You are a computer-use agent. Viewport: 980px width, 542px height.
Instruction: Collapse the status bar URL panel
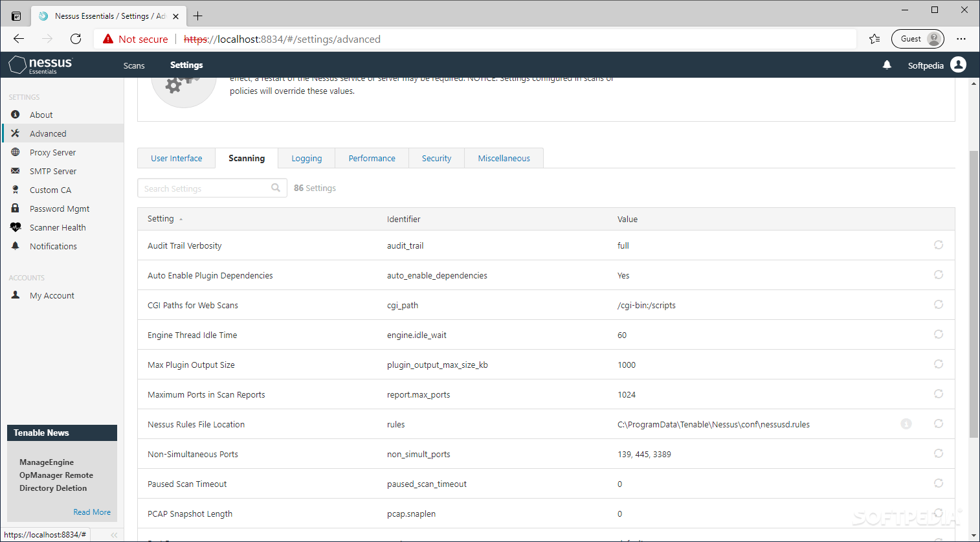point(114,534)
